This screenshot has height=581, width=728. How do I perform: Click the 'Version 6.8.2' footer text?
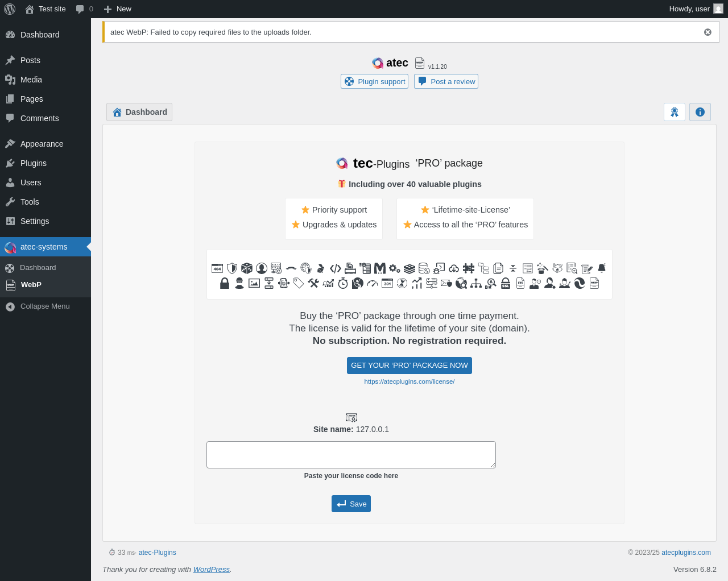[x=695, y=569]
